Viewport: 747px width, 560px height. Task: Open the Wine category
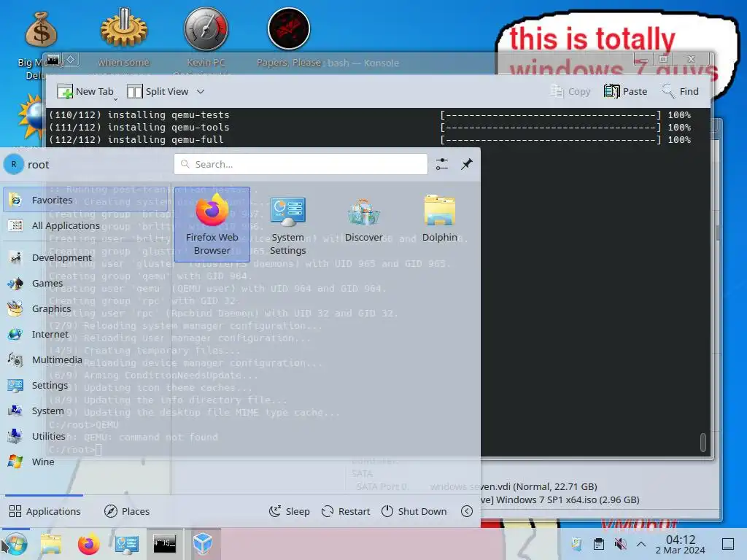[x=85, y=462]
